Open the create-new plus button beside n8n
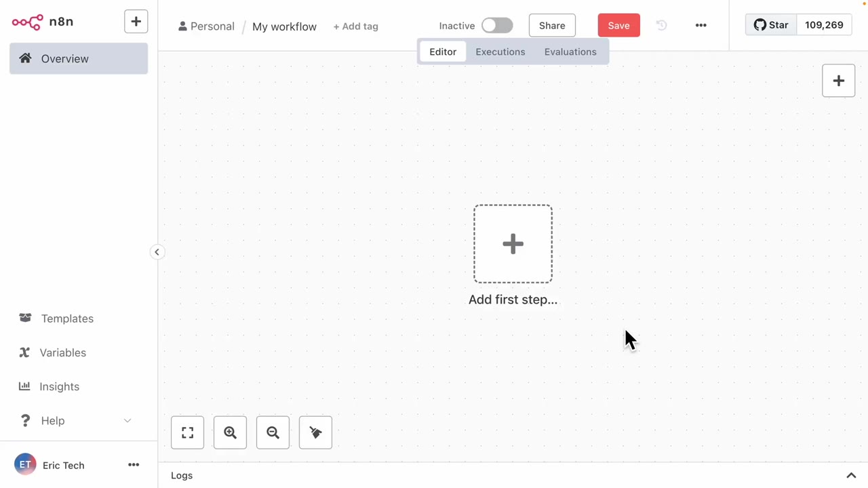 tap(136, 22)
